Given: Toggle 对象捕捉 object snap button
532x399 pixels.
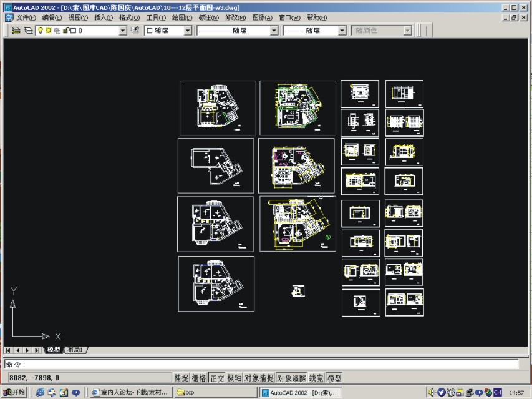Looking at the screenshot, I should point(259,378).
